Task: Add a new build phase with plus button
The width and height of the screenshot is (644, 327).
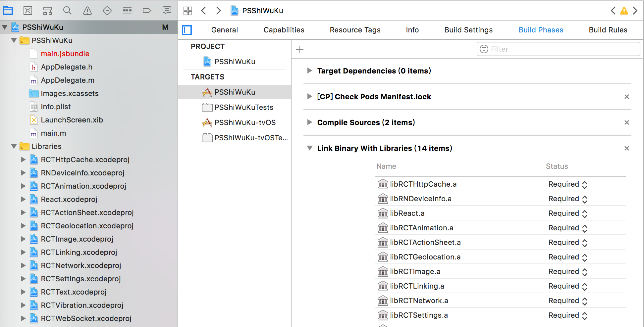Action: tap(300, 49)
